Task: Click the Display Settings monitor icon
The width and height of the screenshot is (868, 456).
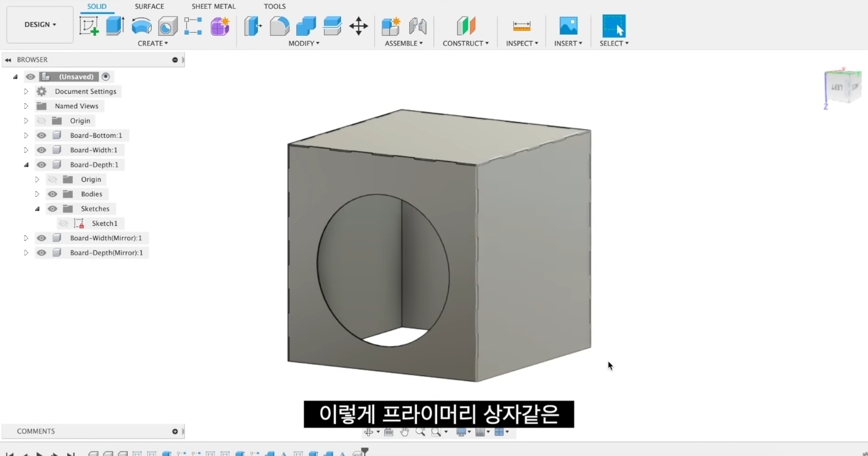Action: (x=460, y=432)
